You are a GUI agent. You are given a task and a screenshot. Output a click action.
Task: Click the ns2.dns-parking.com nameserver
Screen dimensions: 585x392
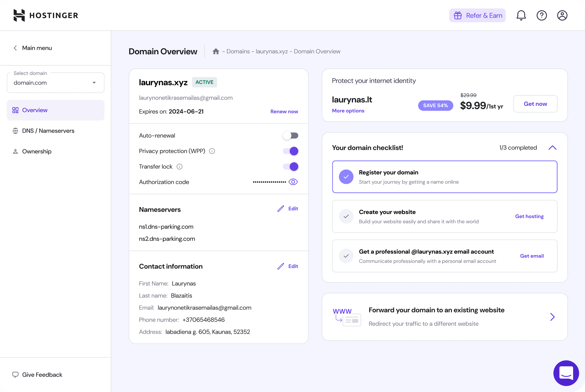[167, 239]
